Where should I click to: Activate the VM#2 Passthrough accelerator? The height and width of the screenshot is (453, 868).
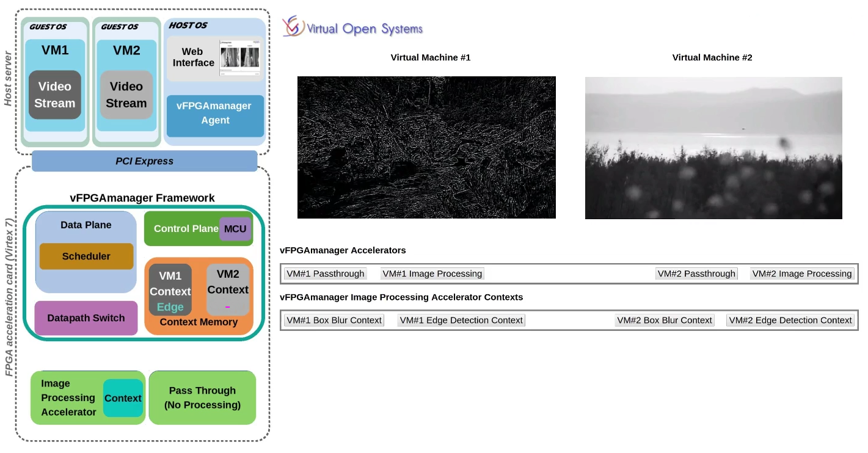[696, 274]
